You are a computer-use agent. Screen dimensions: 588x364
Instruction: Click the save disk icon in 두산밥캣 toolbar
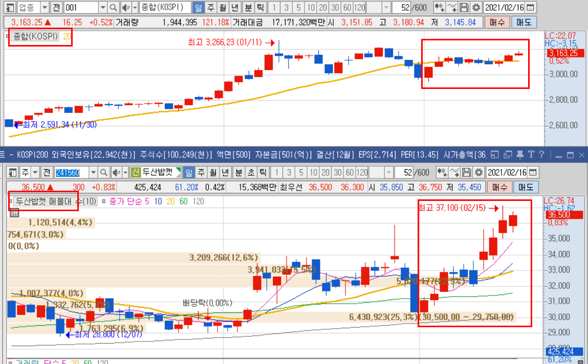467,172
